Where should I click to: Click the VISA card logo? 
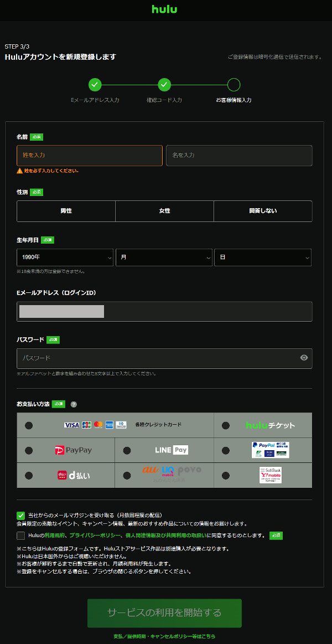[x=71, y=425]
